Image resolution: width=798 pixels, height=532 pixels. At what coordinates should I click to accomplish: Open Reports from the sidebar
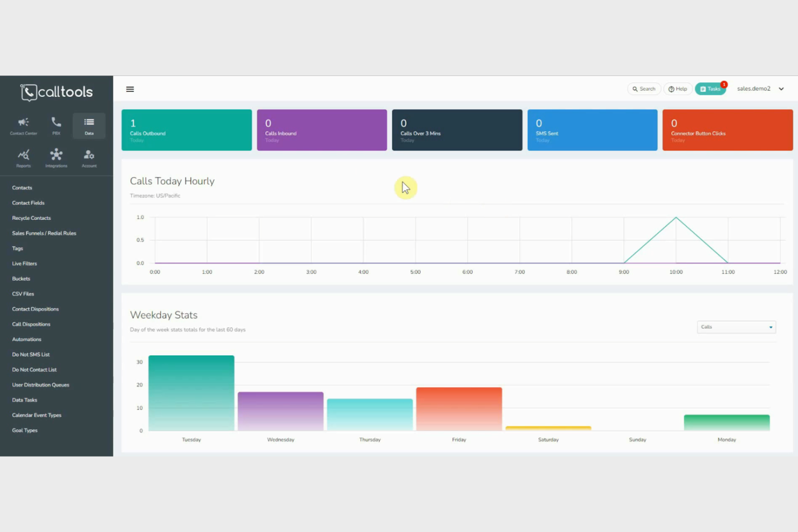click(x=23, y=158)
